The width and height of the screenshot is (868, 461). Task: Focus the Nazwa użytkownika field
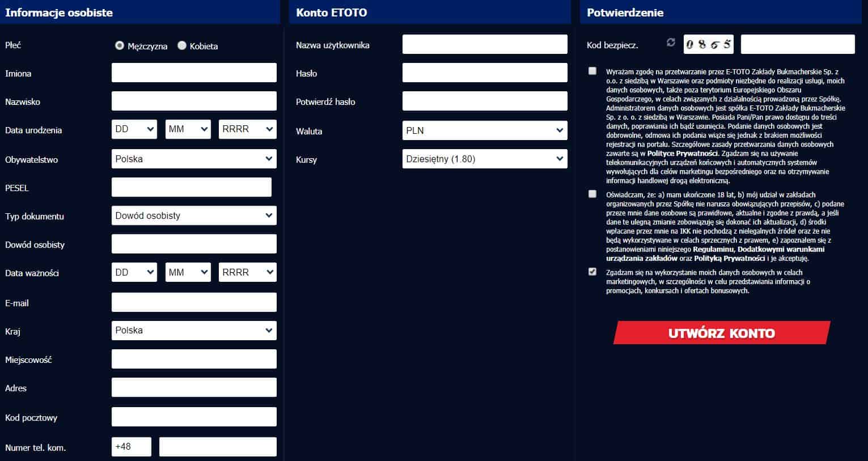tap(485, 44)
